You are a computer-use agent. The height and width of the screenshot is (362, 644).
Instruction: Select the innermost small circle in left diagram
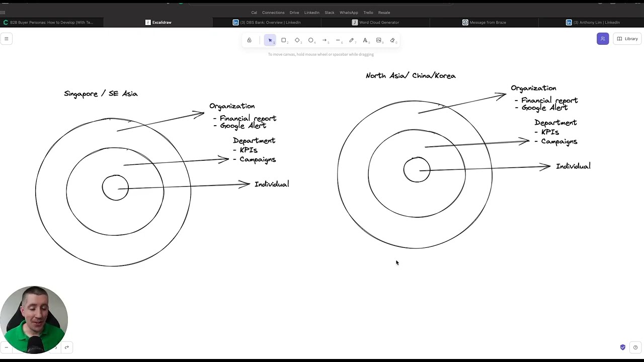[115, 188]
